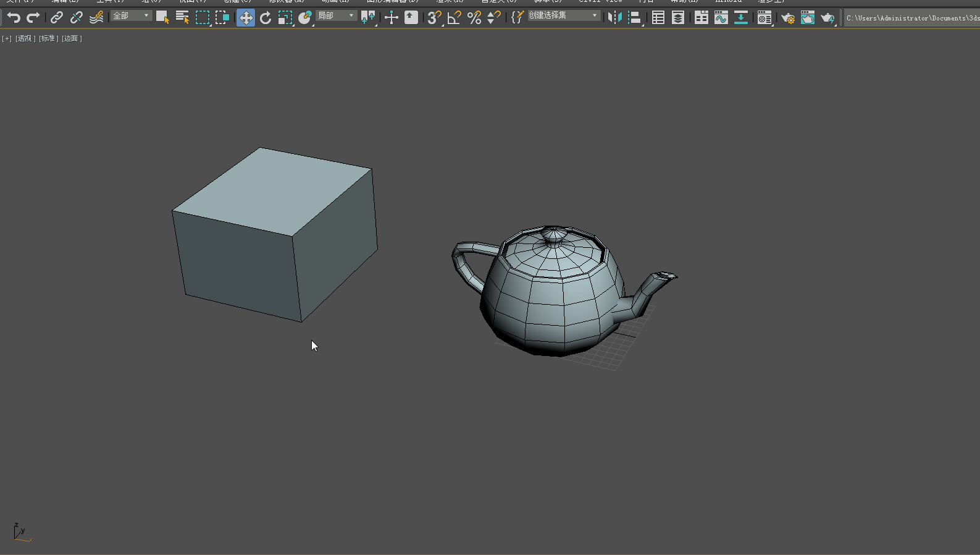Toggle the Layer Explorer icon
980x555 pixels.
pyautogui.click(x=678, y=18)
